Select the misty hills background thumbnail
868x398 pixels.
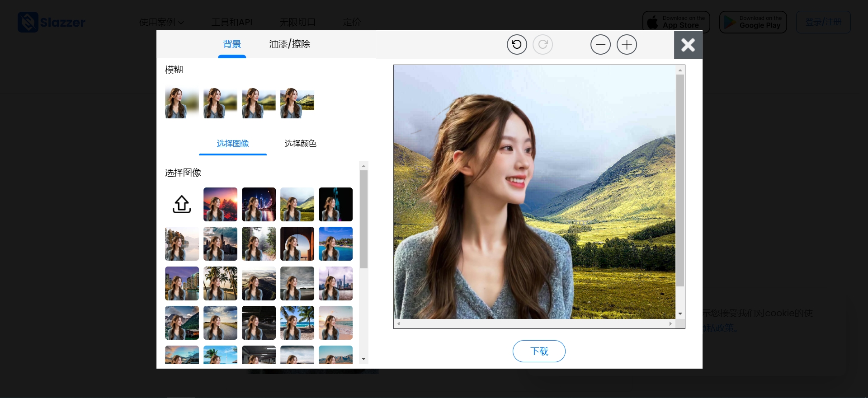point(259,283)
